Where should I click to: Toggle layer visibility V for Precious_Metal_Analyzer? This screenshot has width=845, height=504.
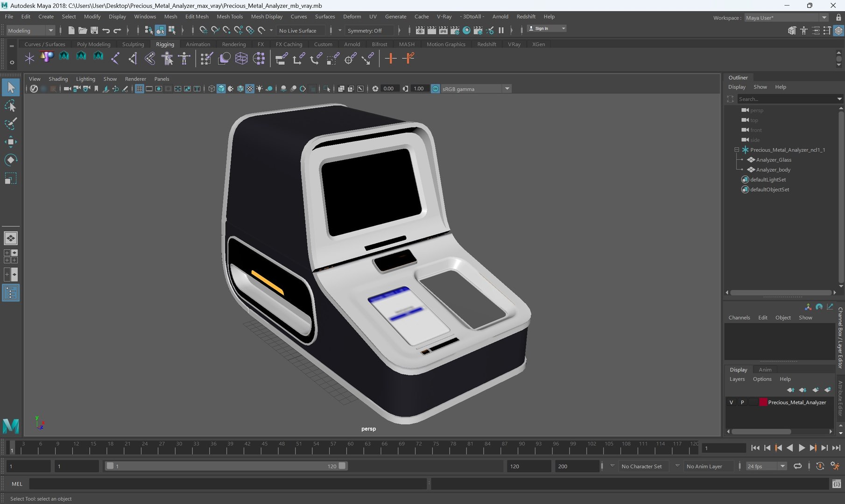tap(731, 402)
